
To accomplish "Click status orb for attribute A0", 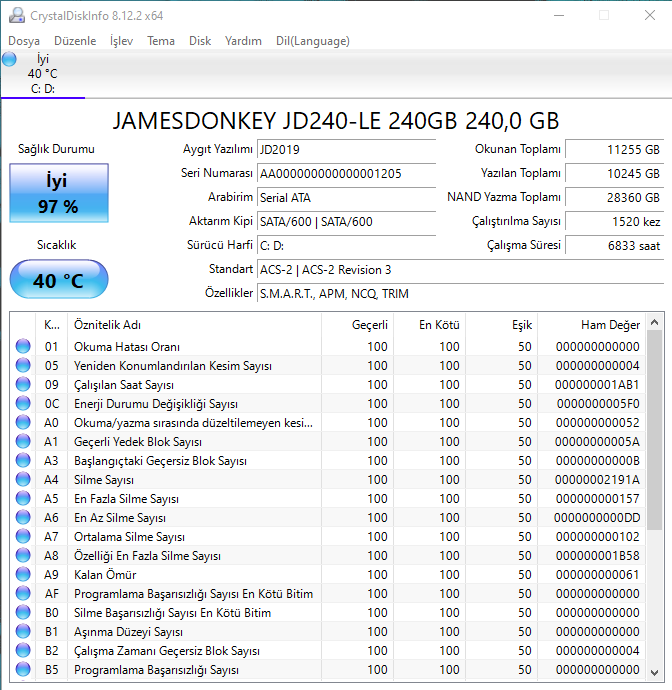I will (x=23, y=422).
